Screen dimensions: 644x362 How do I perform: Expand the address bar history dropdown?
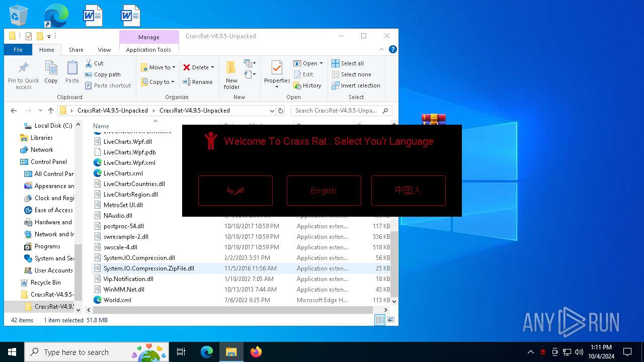point(272,111)
